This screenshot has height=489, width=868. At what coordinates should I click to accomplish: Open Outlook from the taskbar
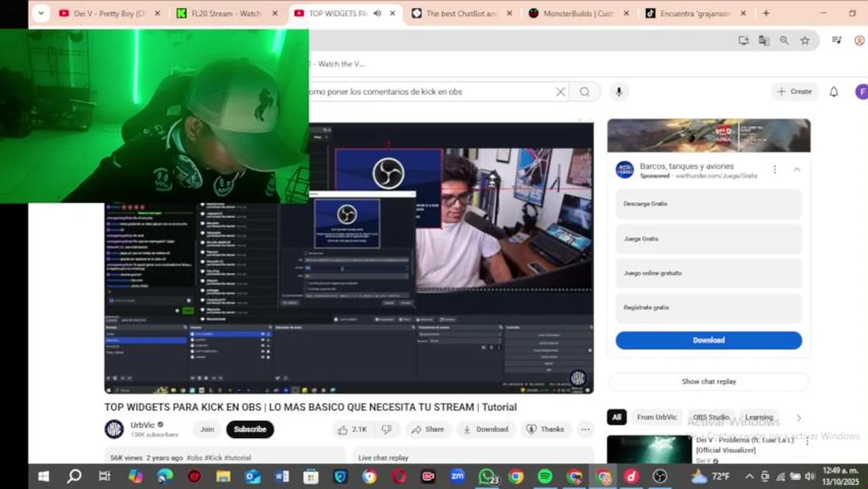[253, 477]
